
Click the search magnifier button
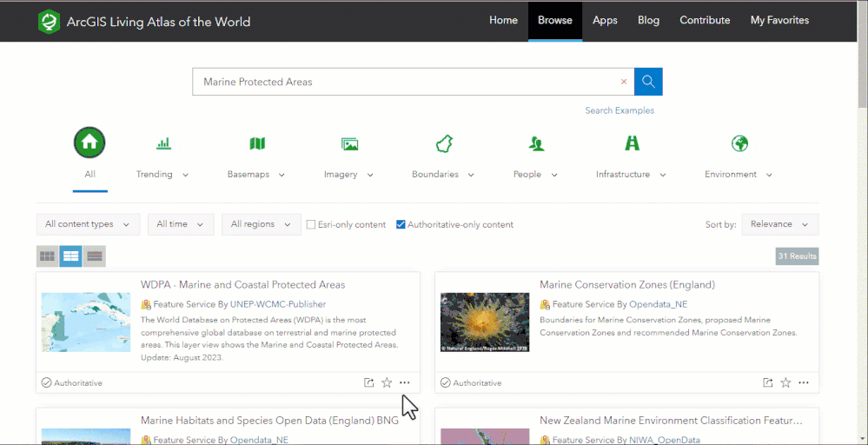click(648, 82)
